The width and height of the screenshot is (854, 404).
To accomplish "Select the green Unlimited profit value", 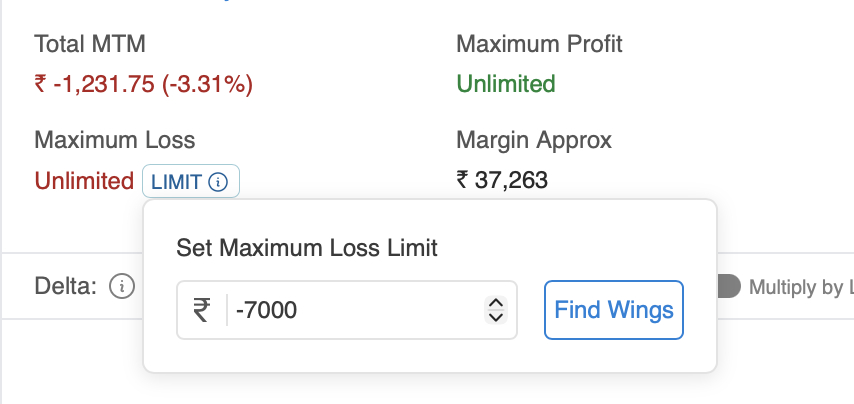I will coord(505,84).
